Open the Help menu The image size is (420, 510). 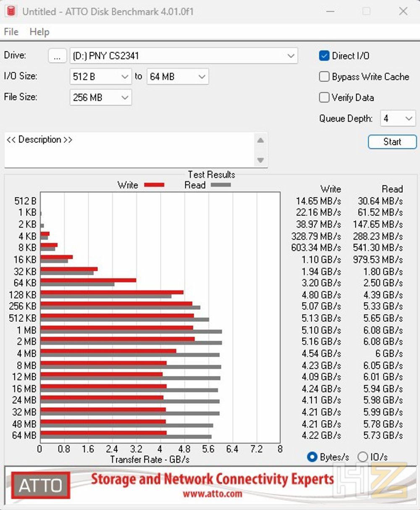click(x=39, y=32)
